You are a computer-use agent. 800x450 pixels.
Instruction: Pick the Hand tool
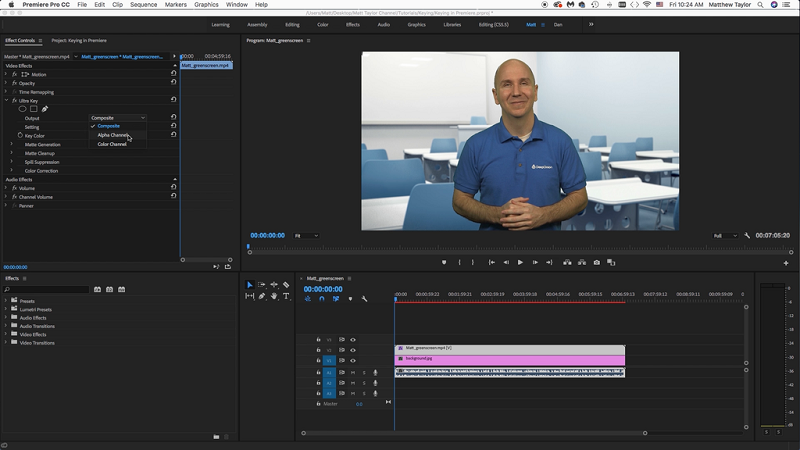point(274,296)
